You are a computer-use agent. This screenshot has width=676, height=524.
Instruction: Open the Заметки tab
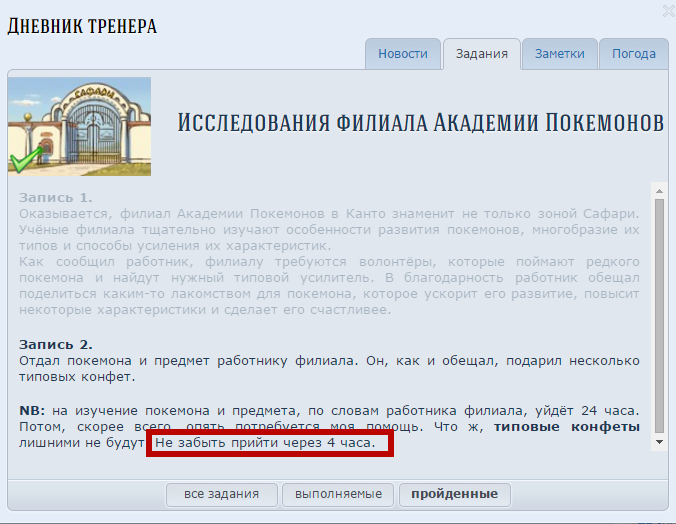(560, 54)
